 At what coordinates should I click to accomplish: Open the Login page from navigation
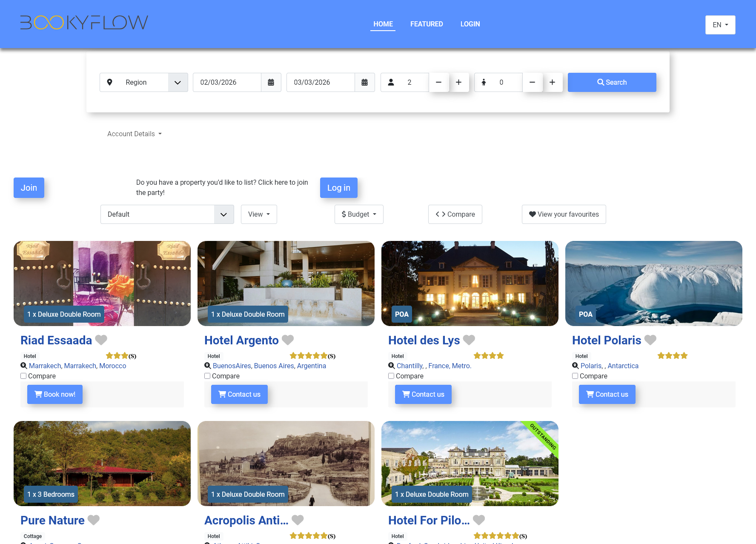click(x=470, y=24)
